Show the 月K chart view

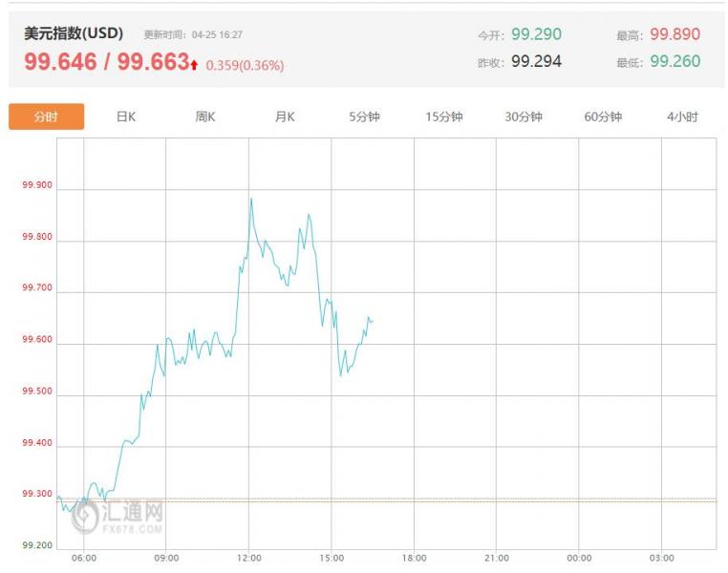[285, 117]
